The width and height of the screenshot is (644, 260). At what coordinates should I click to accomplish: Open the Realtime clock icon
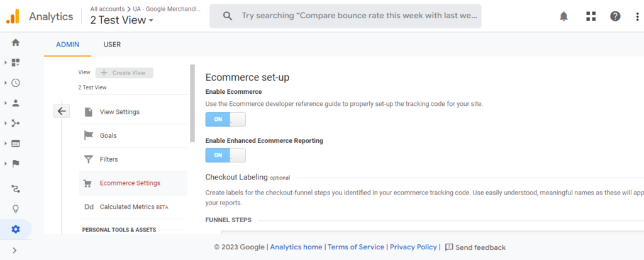(16, 82)
